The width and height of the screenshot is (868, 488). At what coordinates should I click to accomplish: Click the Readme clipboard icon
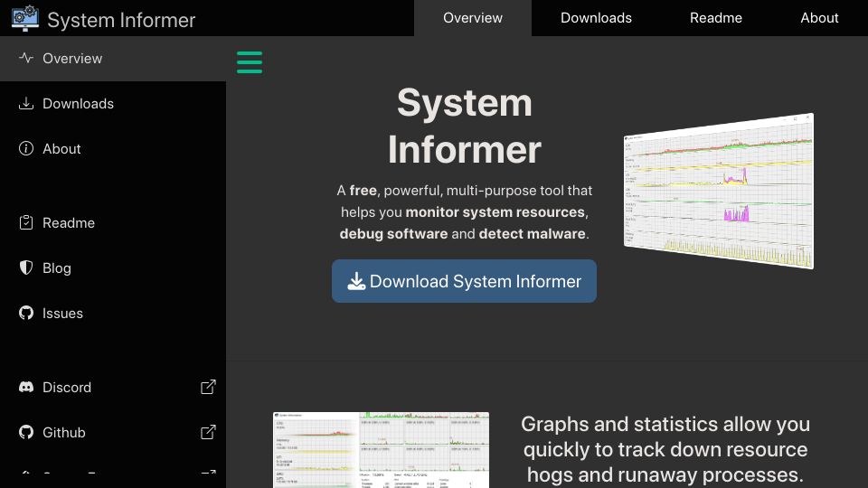tap(26, 222)
